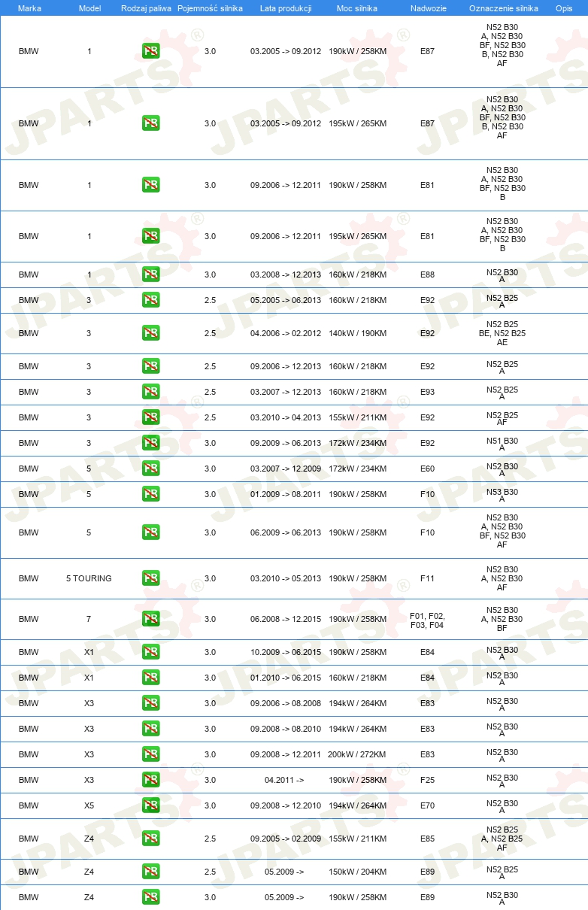Select the 150kW / 204KM power cell
588x910 pixels.
click(357, 872)
